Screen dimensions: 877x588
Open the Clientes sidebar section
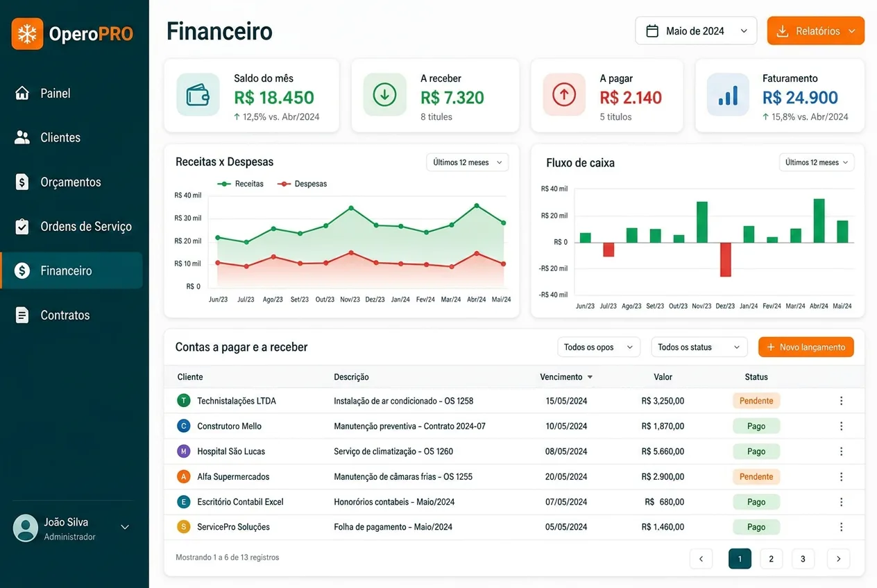point(72,137)
